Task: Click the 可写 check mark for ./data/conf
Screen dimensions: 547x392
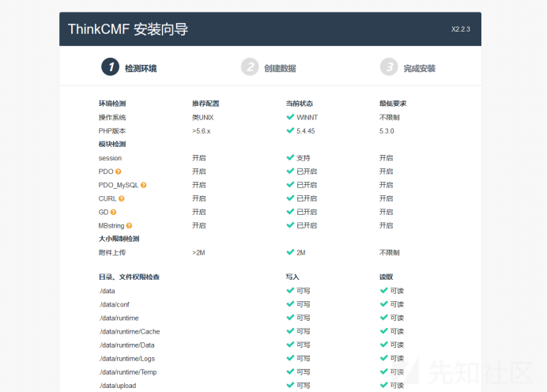Action: pyautogui.click(x=290, y=303)
